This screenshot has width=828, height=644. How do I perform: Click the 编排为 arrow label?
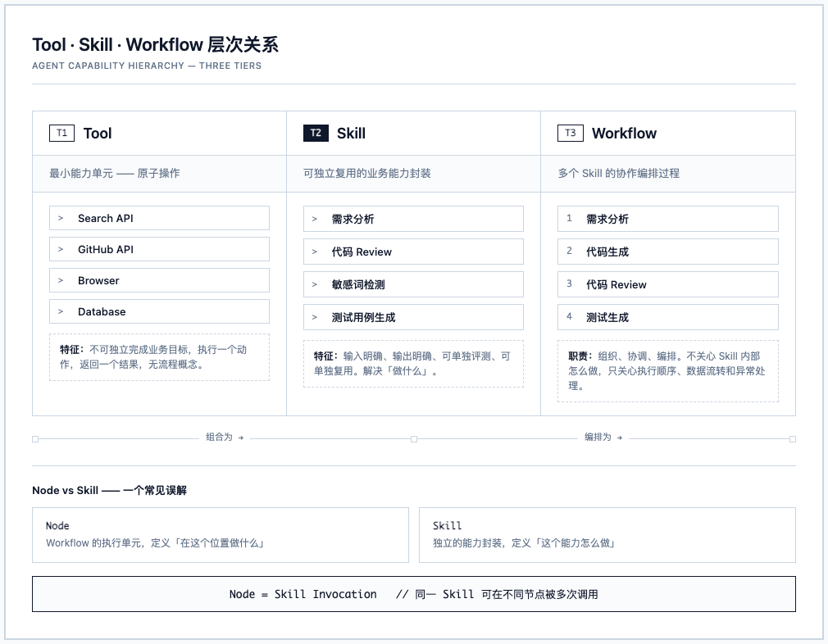[x=603, y=437]
